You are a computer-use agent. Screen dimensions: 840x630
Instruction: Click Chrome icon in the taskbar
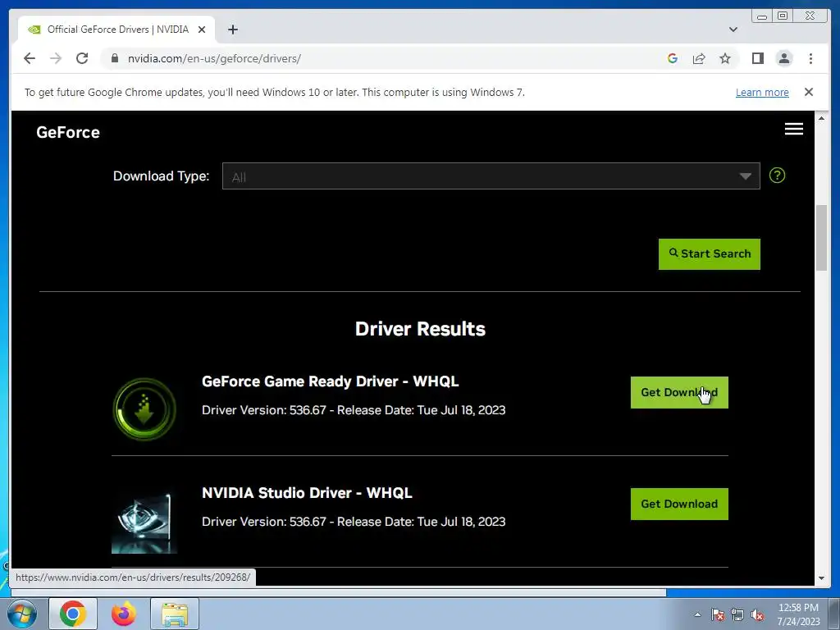[73, 614]
